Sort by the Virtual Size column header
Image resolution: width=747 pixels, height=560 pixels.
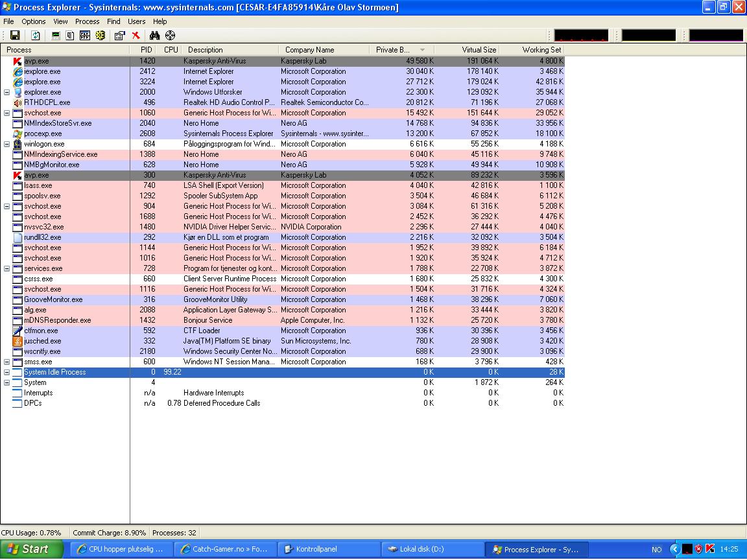466,49
